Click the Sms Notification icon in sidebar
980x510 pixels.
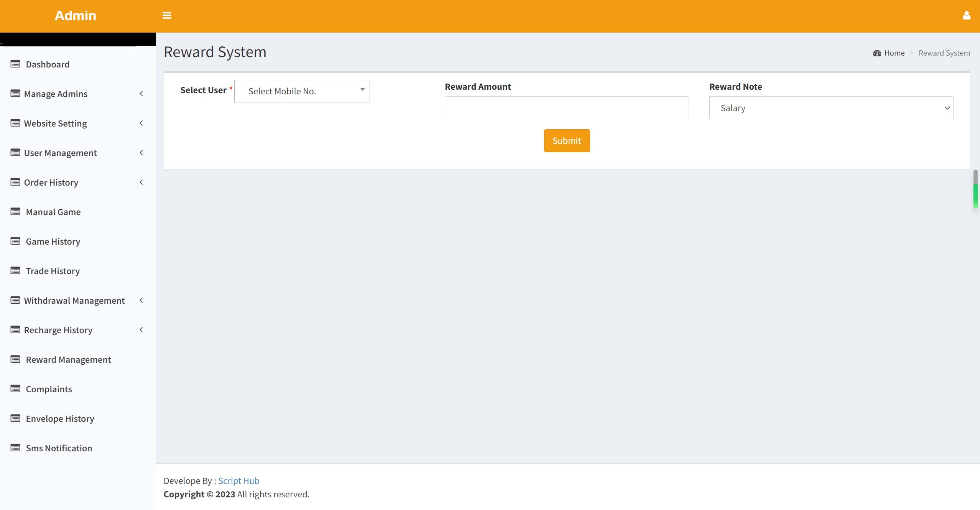point(15,448)
